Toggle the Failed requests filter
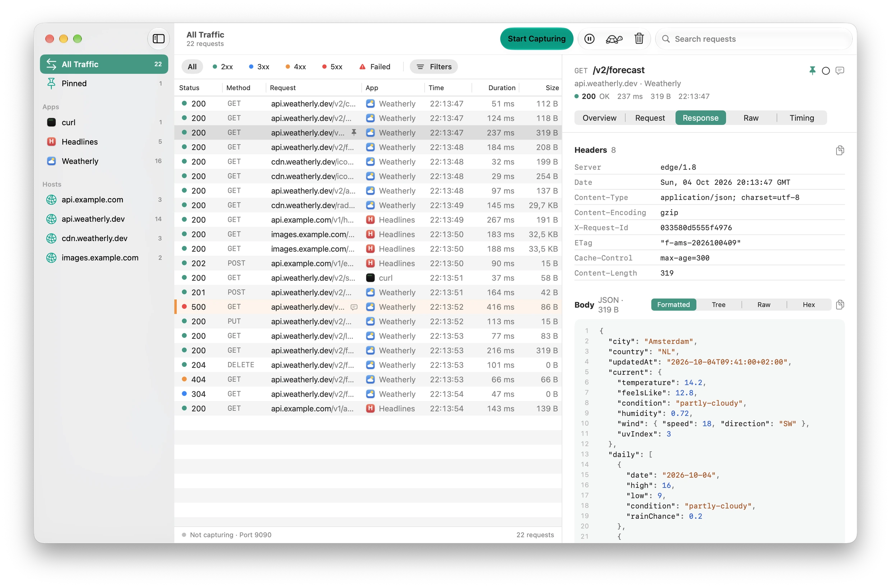 (x=375, y=67)
